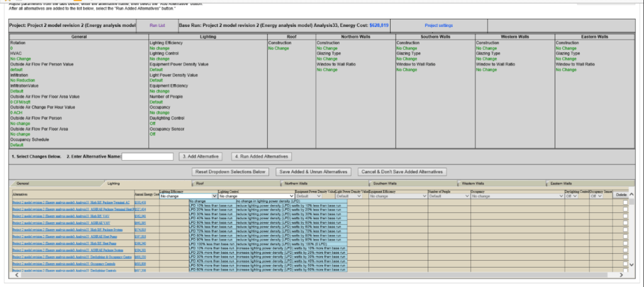Open the Daylighting Control dropdown
The height and width of the screenshot is (287, 644).
point(572,197)
